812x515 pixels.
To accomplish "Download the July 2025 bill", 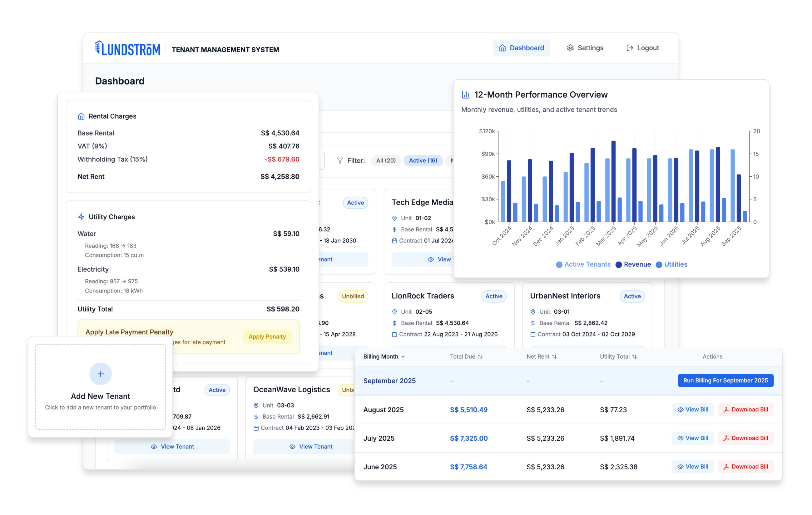I will (745, 438).
